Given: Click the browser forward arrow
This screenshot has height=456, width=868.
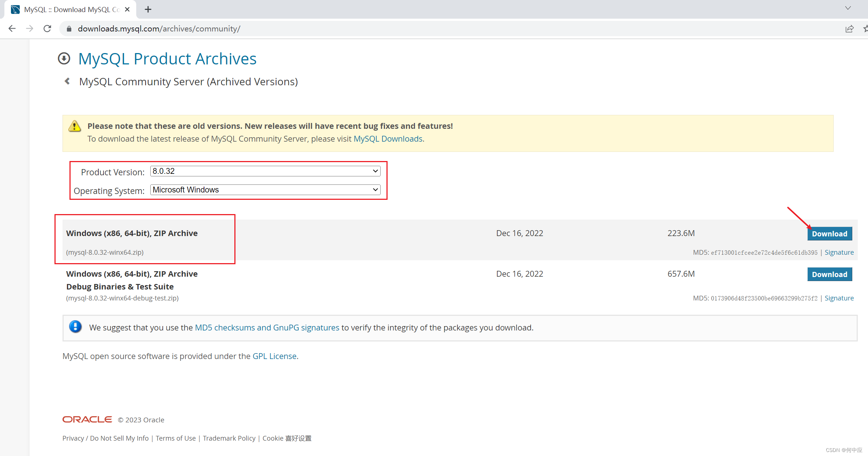Looking at the screenshot, I should tap(30, 29).
